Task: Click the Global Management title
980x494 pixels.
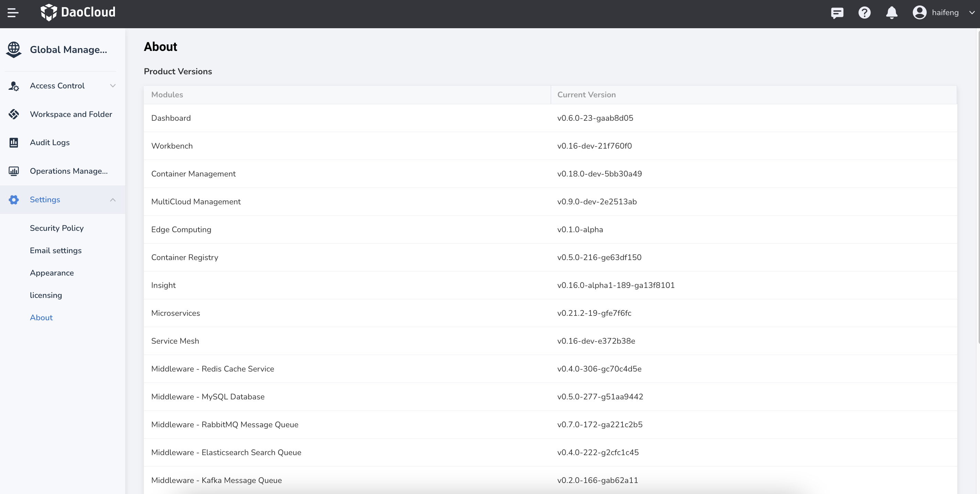Action: [x=68, y=50]
